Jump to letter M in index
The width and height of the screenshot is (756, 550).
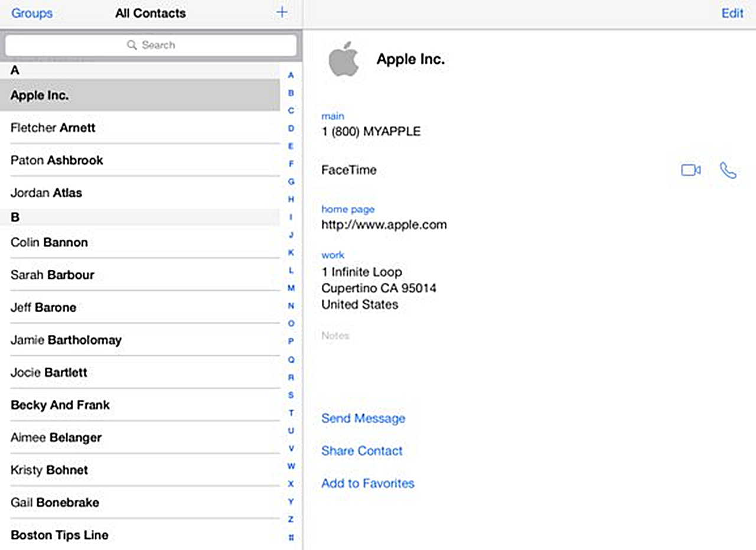pos(291,288)
